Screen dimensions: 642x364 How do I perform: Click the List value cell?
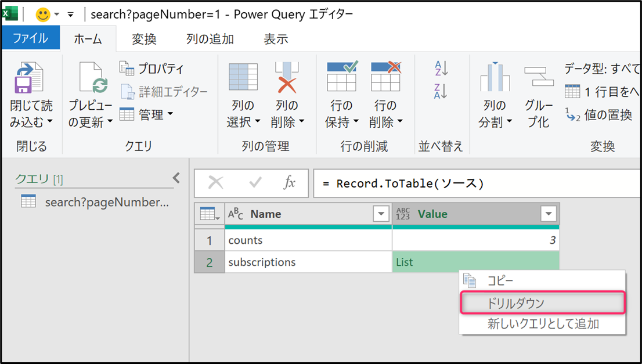(x=476, y=262)
